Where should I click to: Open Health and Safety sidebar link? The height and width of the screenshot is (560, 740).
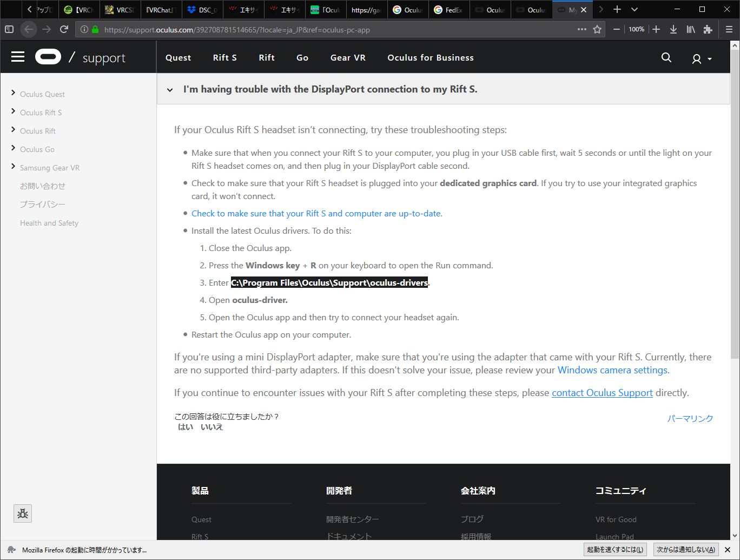coord(49,223)
